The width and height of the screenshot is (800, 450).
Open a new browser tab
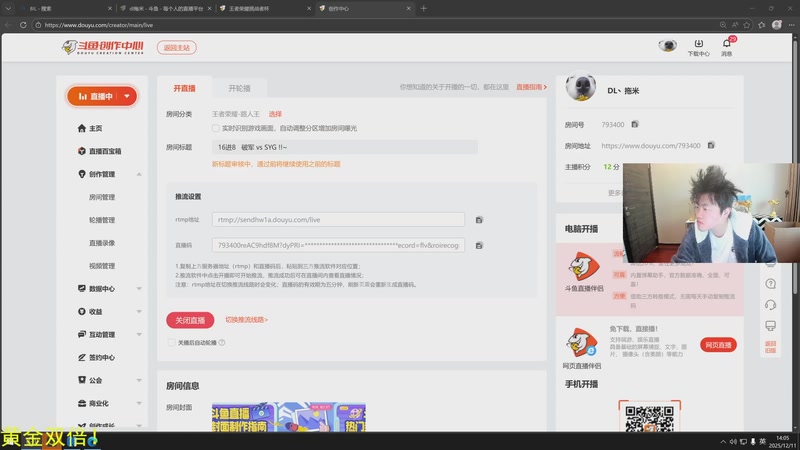click(x=423, y=8)
